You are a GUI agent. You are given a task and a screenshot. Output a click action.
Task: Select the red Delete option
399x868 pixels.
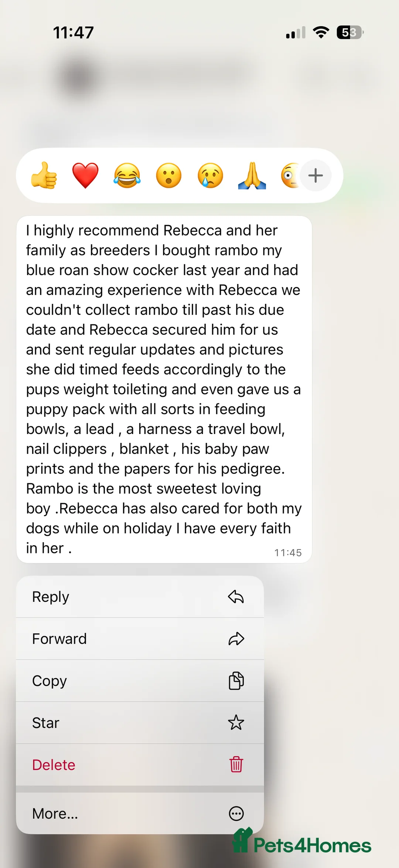pyautogui.click(x=54, y=764)
